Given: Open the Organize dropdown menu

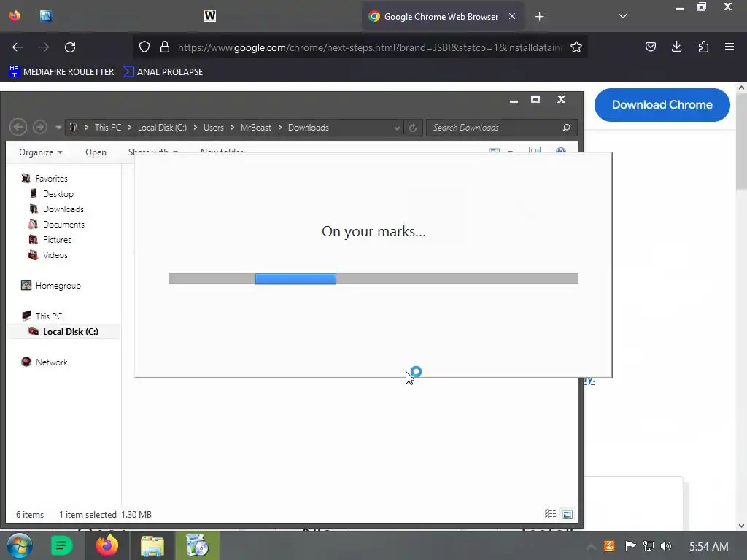Looking at the screenshot, I should coord(41,152).
